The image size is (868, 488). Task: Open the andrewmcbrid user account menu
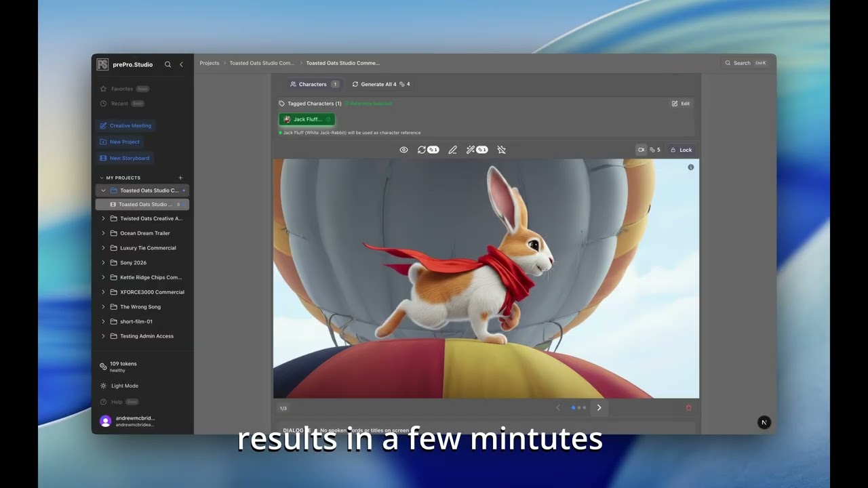(129, 421)
